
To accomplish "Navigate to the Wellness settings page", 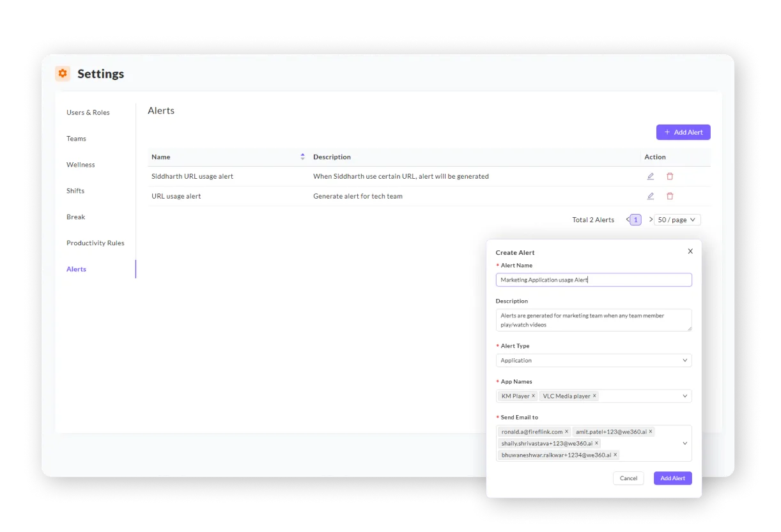I will (81, 164).
